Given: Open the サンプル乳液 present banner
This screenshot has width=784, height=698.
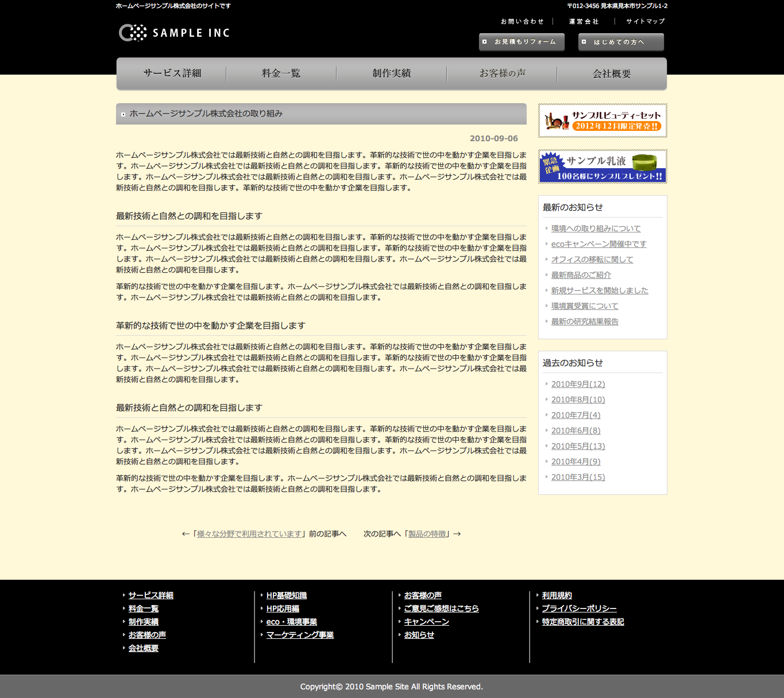Looking at the screenshot, I should (602, 166).
